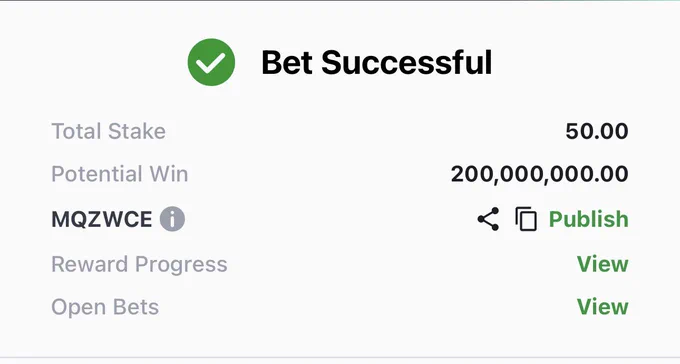Click the Potential Win label
Viewport: 680px width, 364px height.
click(x=120, y=174)
